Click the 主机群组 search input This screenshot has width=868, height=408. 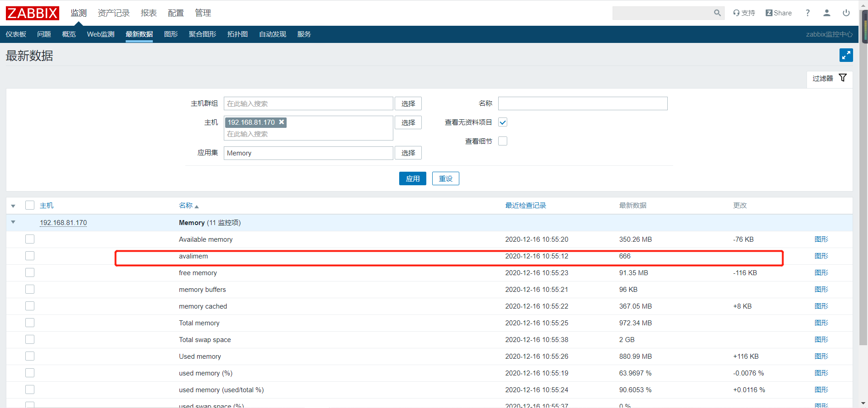click(308, 103)
